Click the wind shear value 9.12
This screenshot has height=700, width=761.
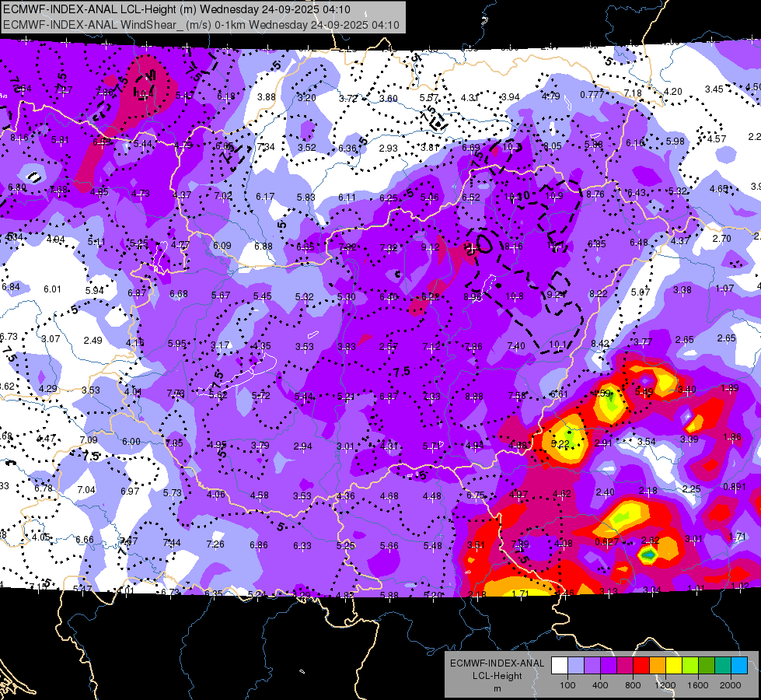click(430, 248)
